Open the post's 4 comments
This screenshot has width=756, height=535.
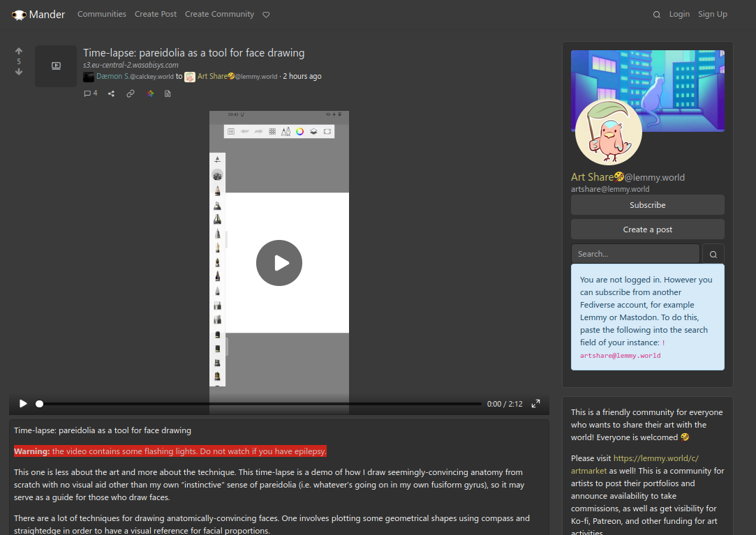coord(90,93)
